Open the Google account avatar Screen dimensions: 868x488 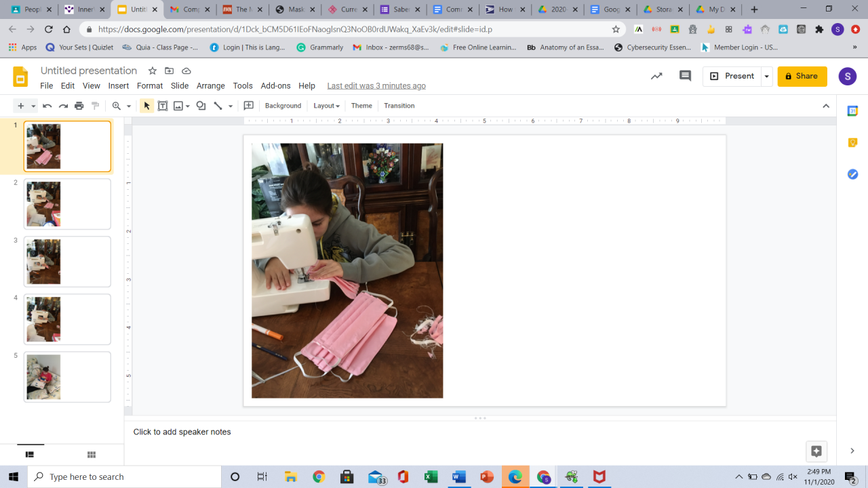point(848,76)
